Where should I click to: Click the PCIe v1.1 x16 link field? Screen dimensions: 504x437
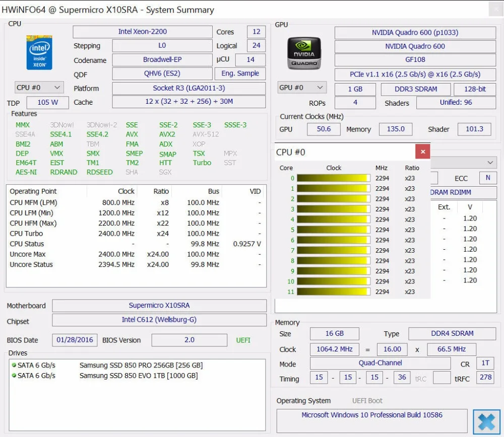[415, 75]
